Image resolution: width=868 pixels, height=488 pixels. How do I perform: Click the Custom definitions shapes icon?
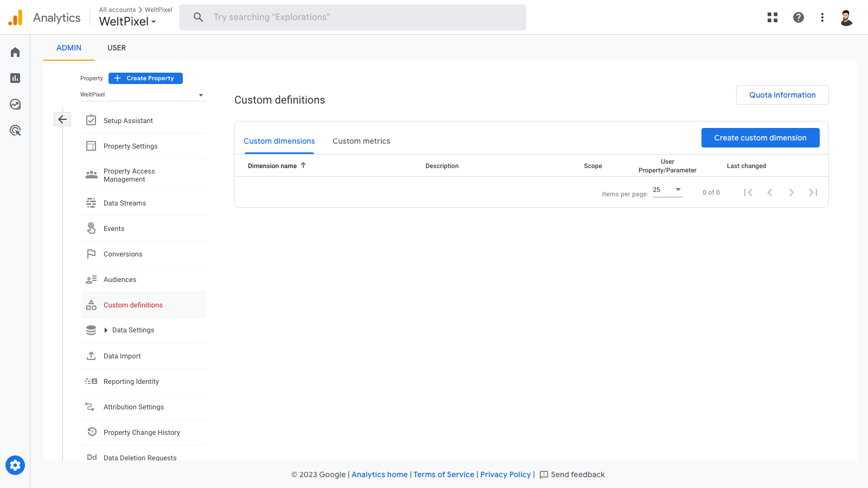pyautogui.click(x=91, y=305)
